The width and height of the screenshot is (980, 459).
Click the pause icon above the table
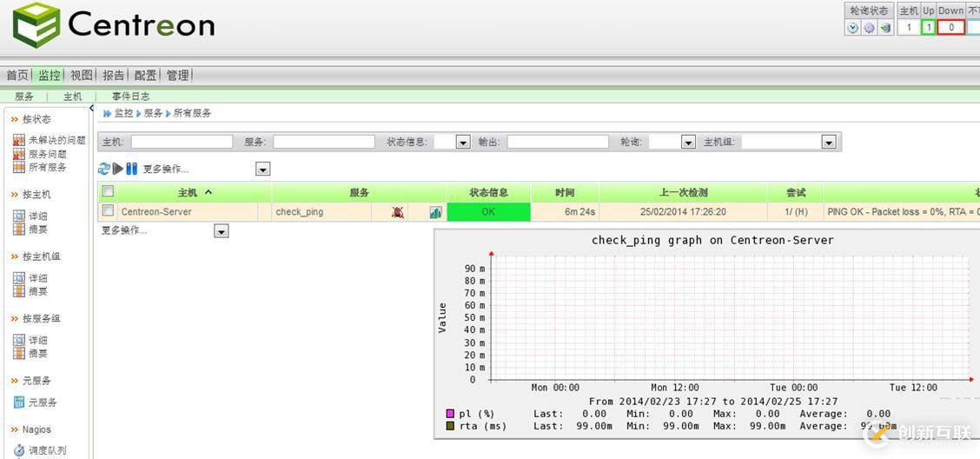131,169
